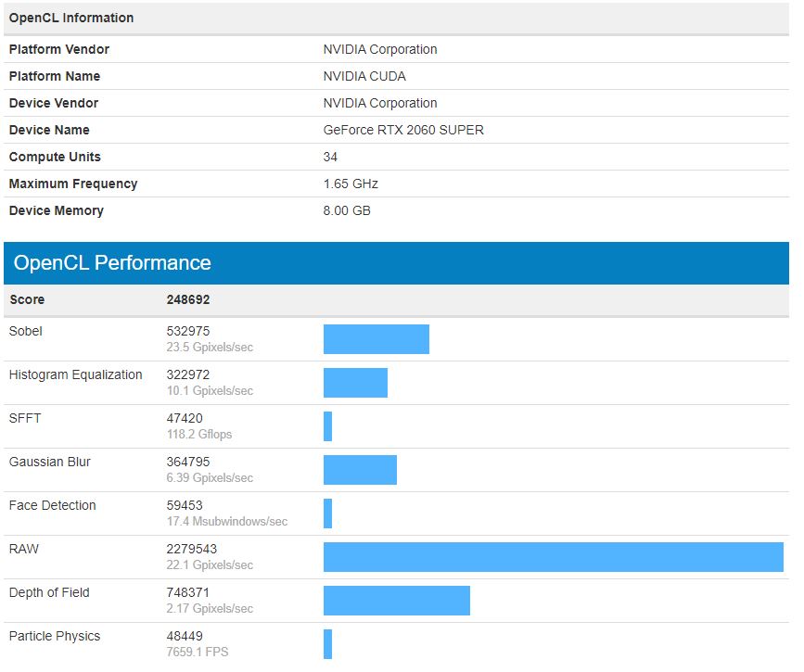Click Particle Physics score 48449
Image resolution: width=804 pixels, height=672 pixels.
(185, 636)
